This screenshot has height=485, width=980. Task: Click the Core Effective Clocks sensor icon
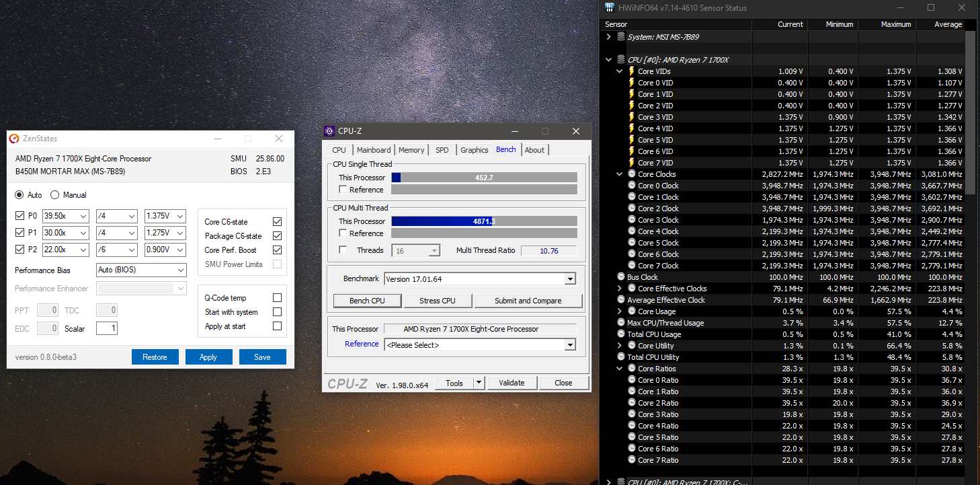click(632, 289)
